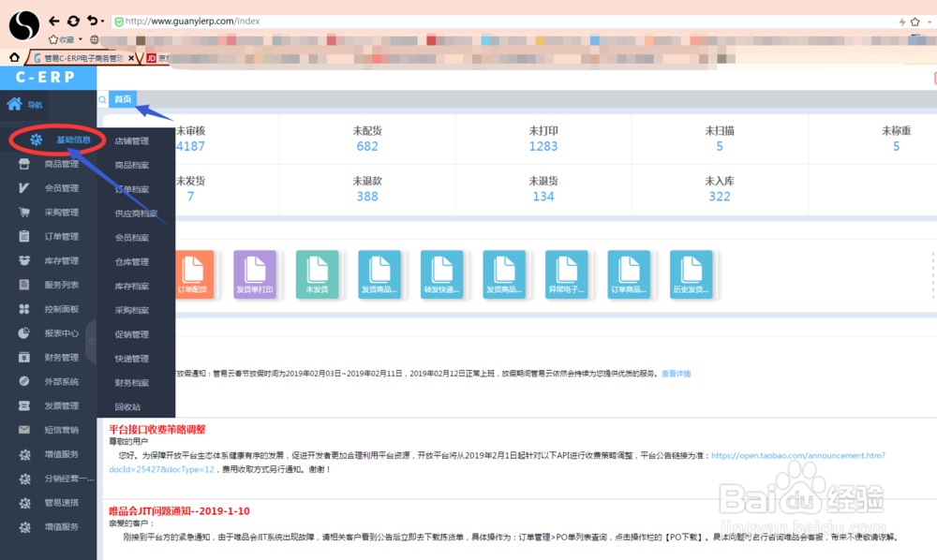Open 分销经营 gear icon
This screenshot has width=937, height=560.
24,479
